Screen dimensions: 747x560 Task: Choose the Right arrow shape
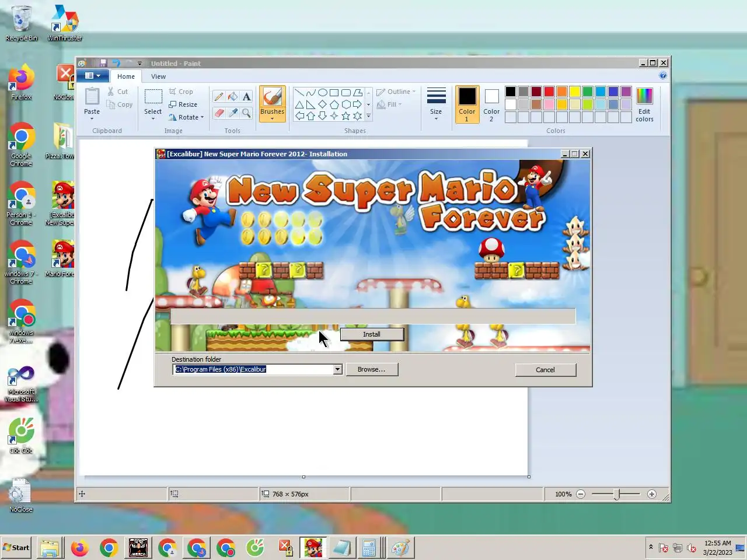[357, 104]
